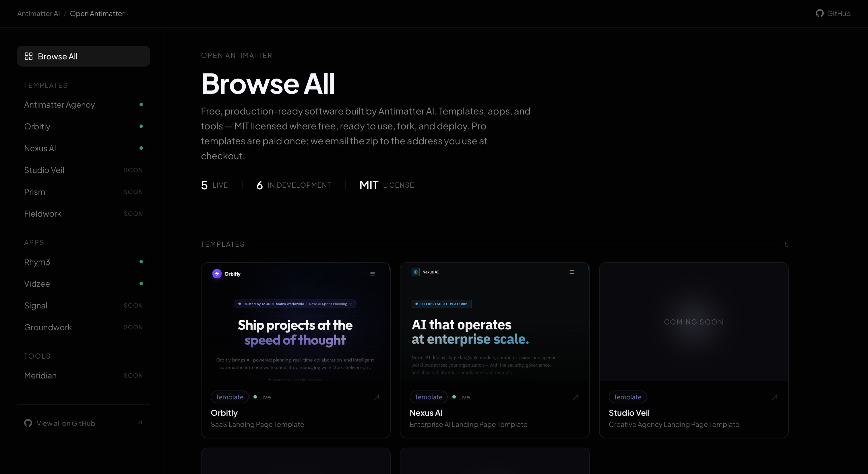This screenshot has height=474, width=868.
Task: Click the Enterprise AI Platform badge
Action: click(x=441, y=304)
